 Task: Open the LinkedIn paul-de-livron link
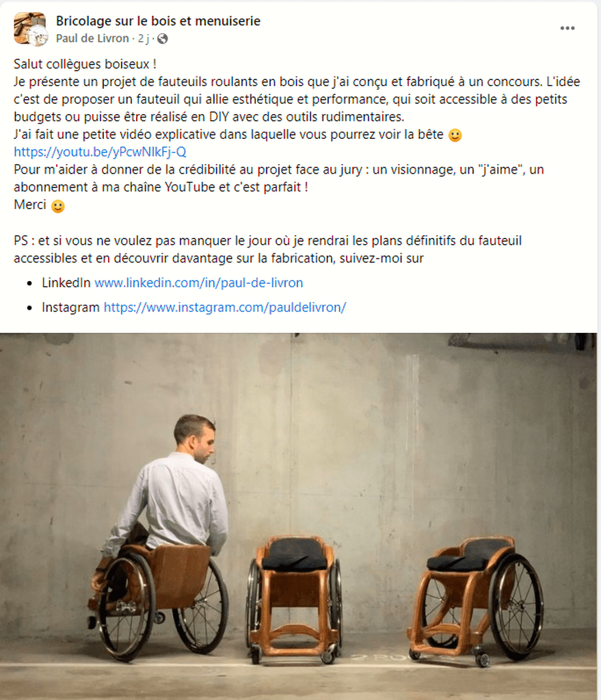[199, 282]
